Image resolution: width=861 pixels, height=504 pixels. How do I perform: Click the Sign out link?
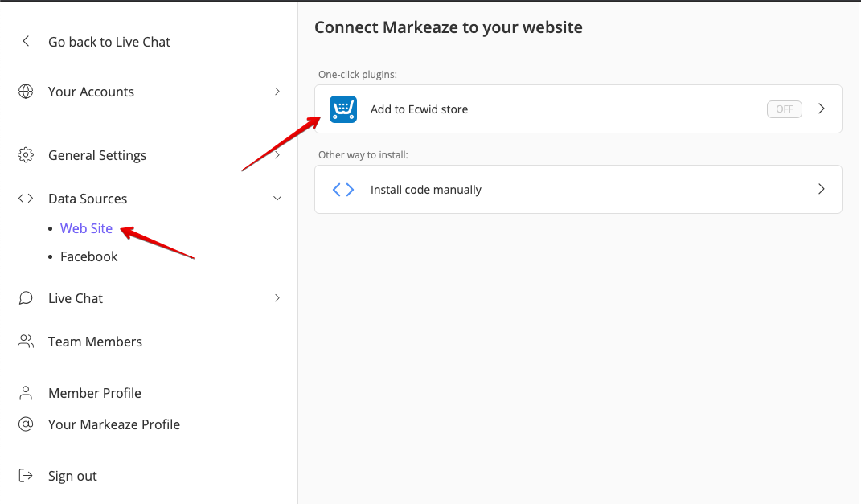click(72, 476)
